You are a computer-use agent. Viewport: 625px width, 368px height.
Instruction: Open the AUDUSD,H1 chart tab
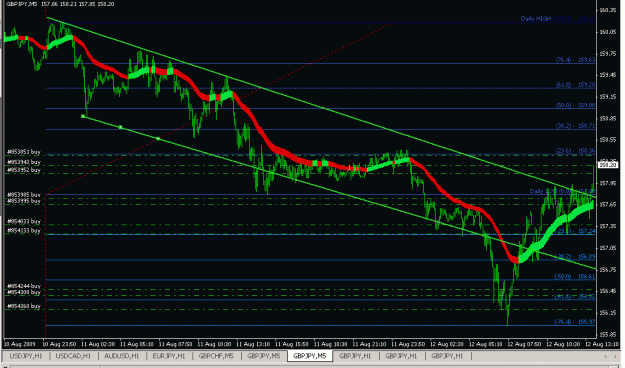click(x=121, y=356)
